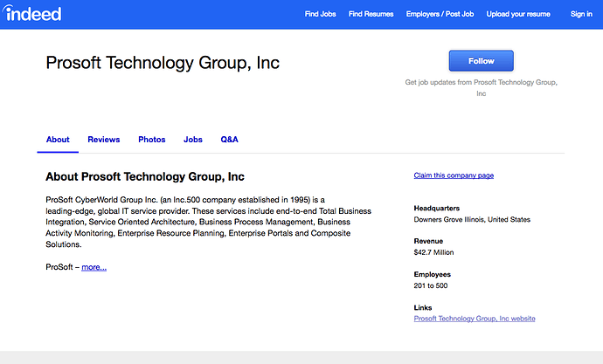Click the Indeed logo

click(32, 13)
